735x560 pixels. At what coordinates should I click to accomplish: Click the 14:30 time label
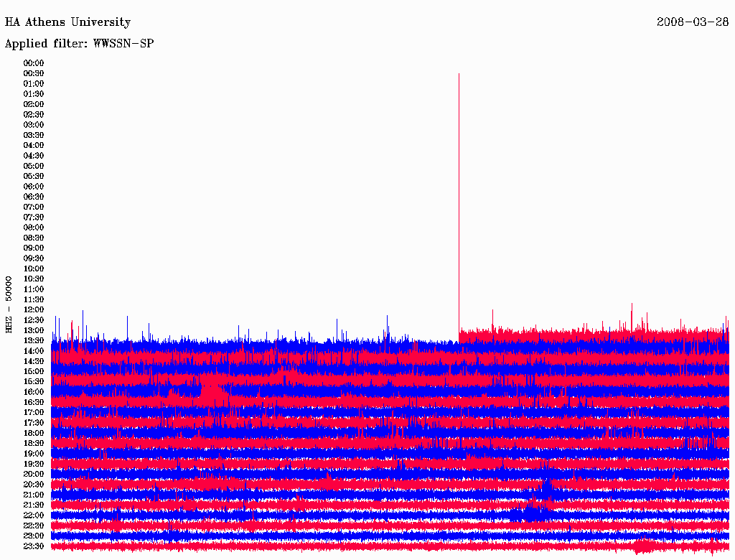pos(34,361)
